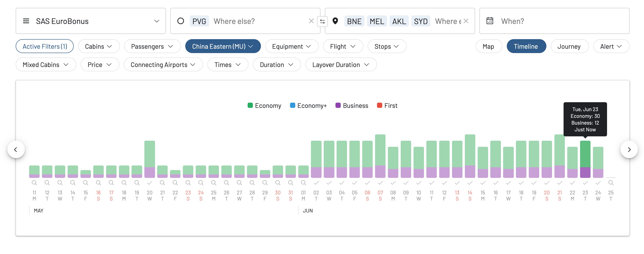Clear the origin airports with X icon
Viewport: 644px width, 254px height.
tap(311, 21)
